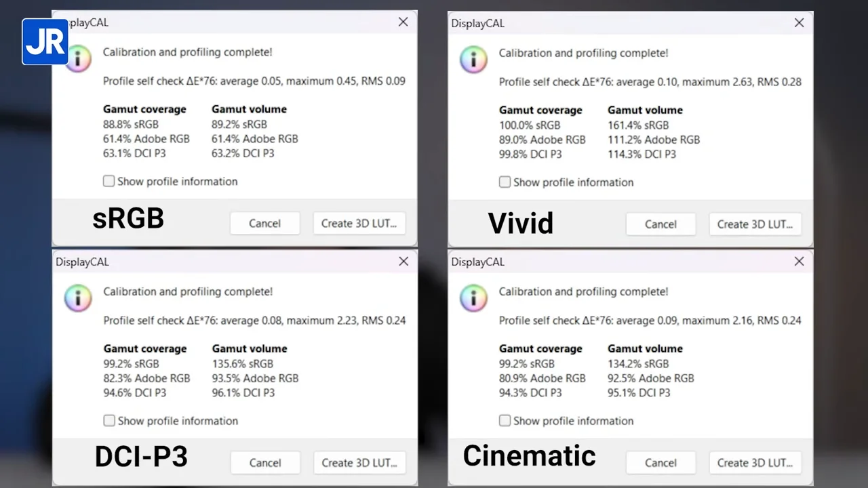
Task: Check Show profile information in DCI-P3 dialog
Action: point(109,421)
